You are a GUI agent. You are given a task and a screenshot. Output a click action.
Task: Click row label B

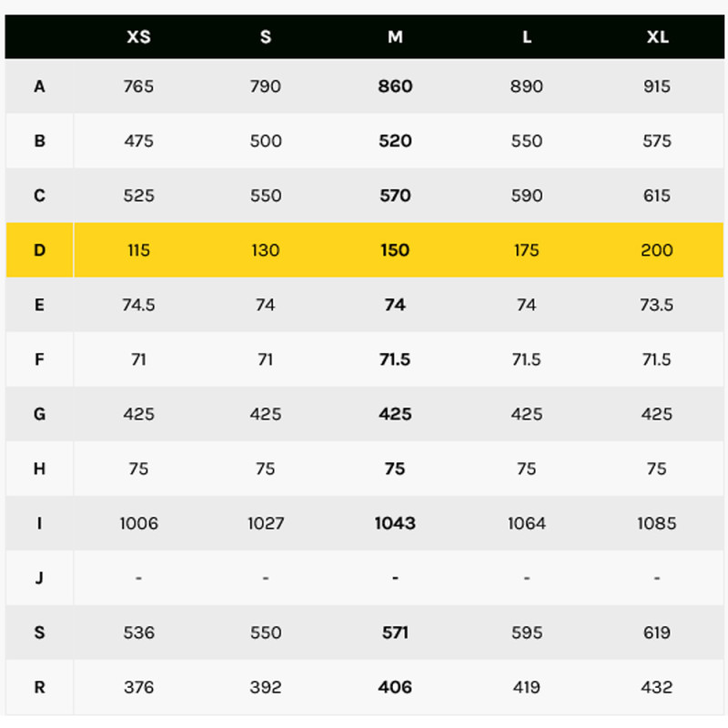point(39,141)
